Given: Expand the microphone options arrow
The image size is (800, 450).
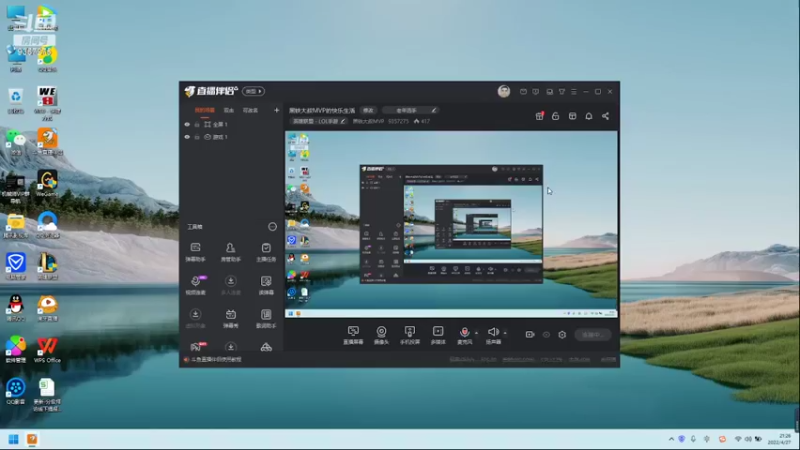Looking at the screenshot, I should [x=477, y=333].
